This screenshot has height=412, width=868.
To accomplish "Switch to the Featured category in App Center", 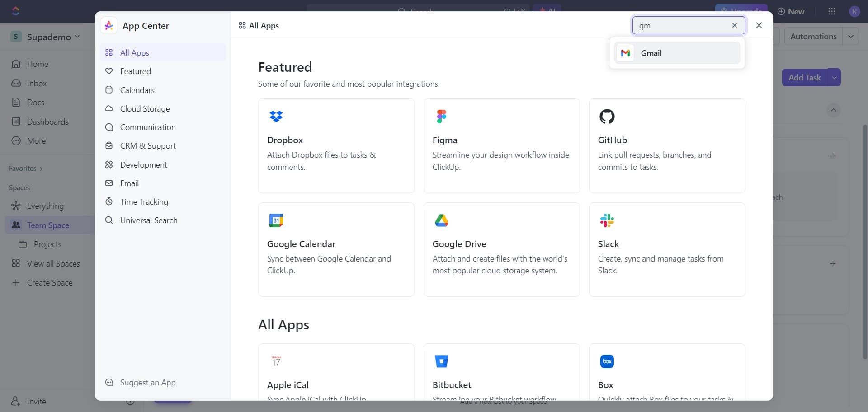I will pos(135,71).
